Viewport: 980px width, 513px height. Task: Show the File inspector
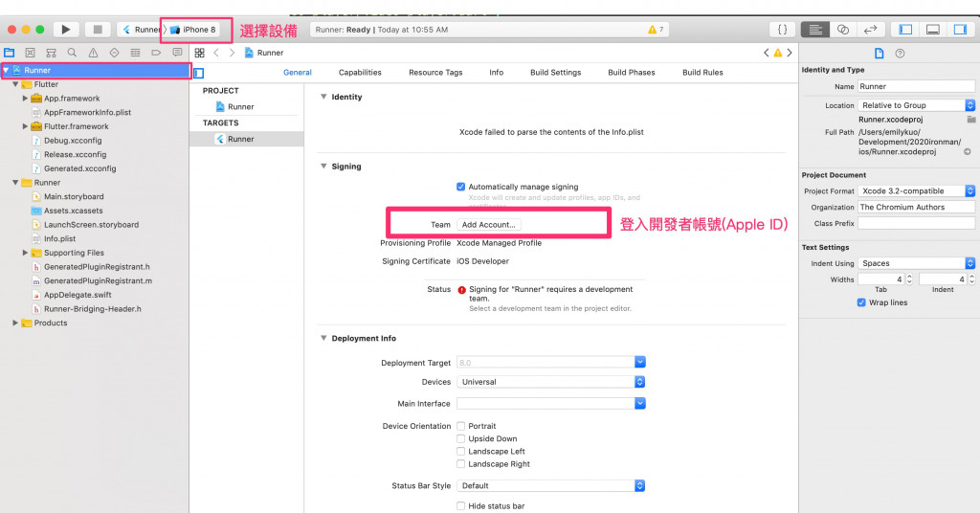pyautogui.click(x=879, y=53)
